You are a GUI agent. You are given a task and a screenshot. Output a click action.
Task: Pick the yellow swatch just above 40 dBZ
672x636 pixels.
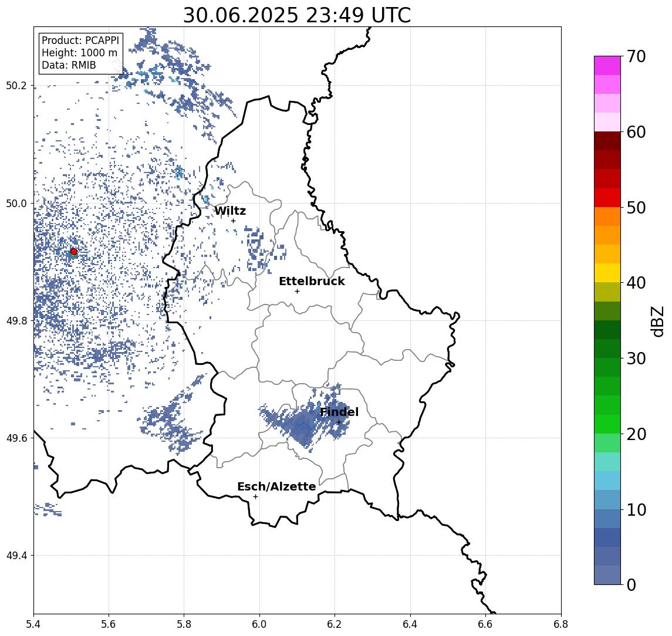pos(607,273)
